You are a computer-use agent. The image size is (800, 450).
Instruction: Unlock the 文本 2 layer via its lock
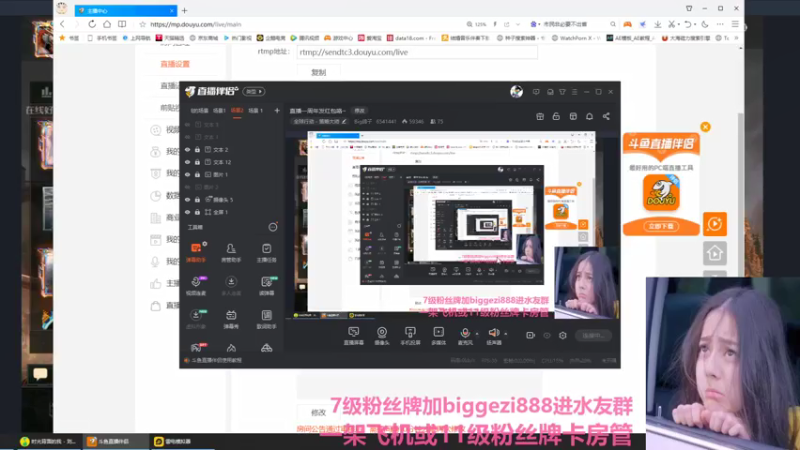(197, 149)
